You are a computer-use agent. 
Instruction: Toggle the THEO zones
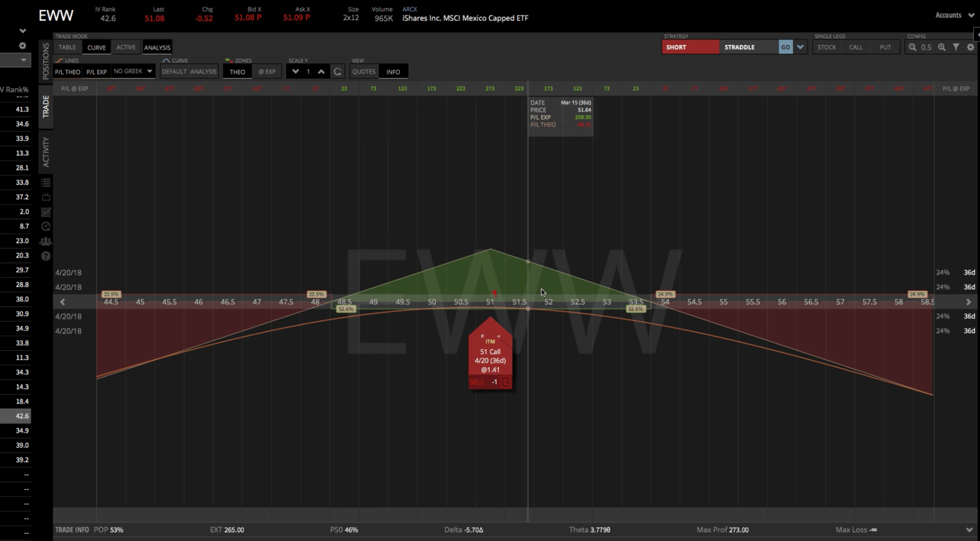(x=237, y=72)
